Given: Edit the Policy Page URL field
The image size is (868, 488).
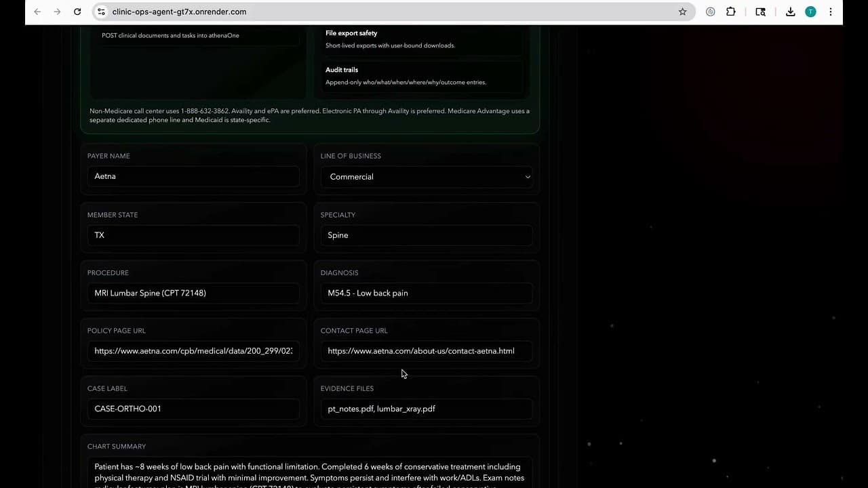Looking at the screenshot, I should click(x=193, y=351).
